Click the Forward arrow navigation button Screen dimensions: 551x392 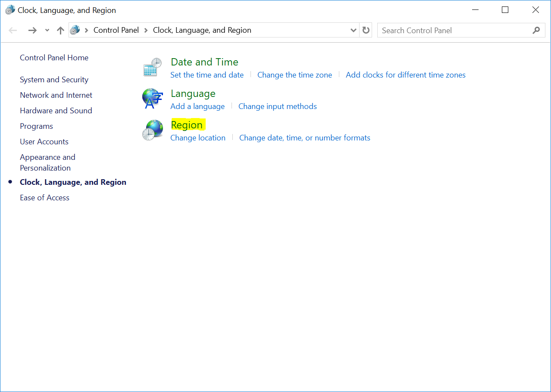pos(32,30)
